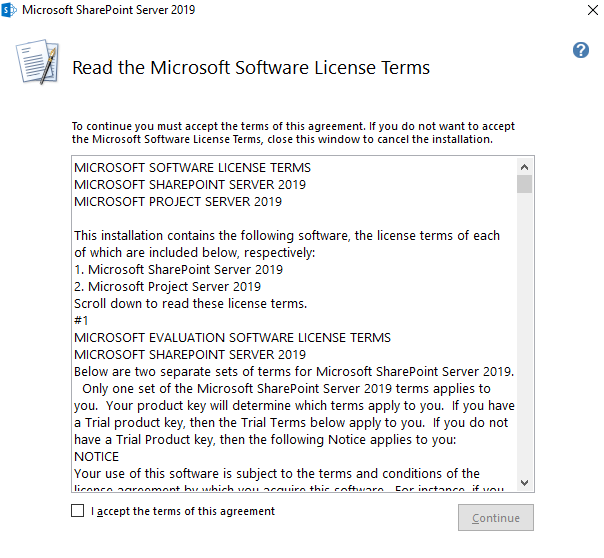Image resolution: width=604 pixels, height=558 pixels.
Task: Open help with the blue question mark
Action: 581,50
